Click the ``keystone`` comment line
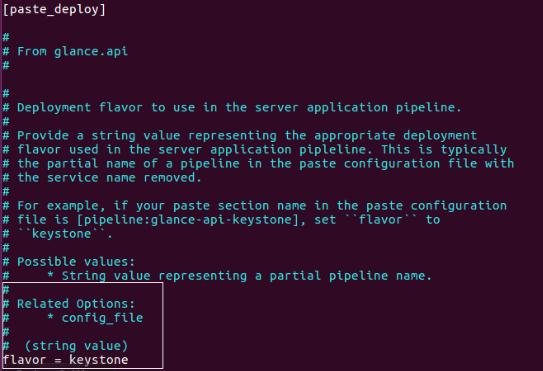Viewport: 543px width, 371px height. (58, 234)
